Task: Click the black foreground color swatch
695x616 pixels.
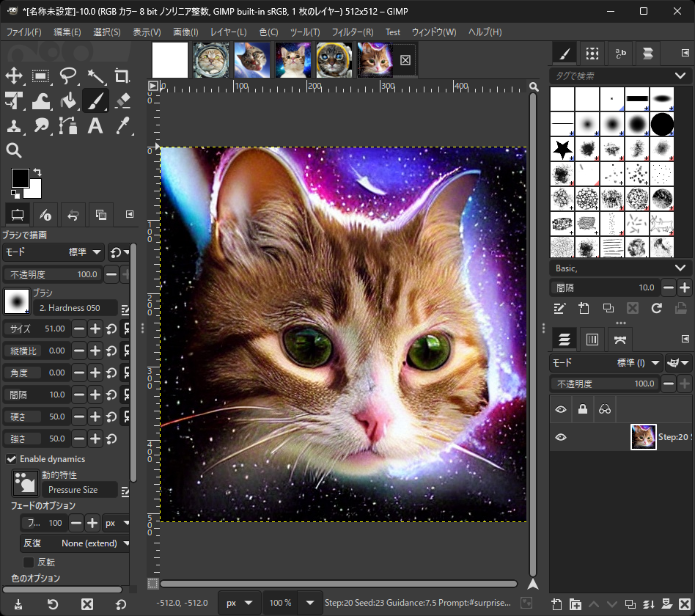Action: tap(20, 177)
